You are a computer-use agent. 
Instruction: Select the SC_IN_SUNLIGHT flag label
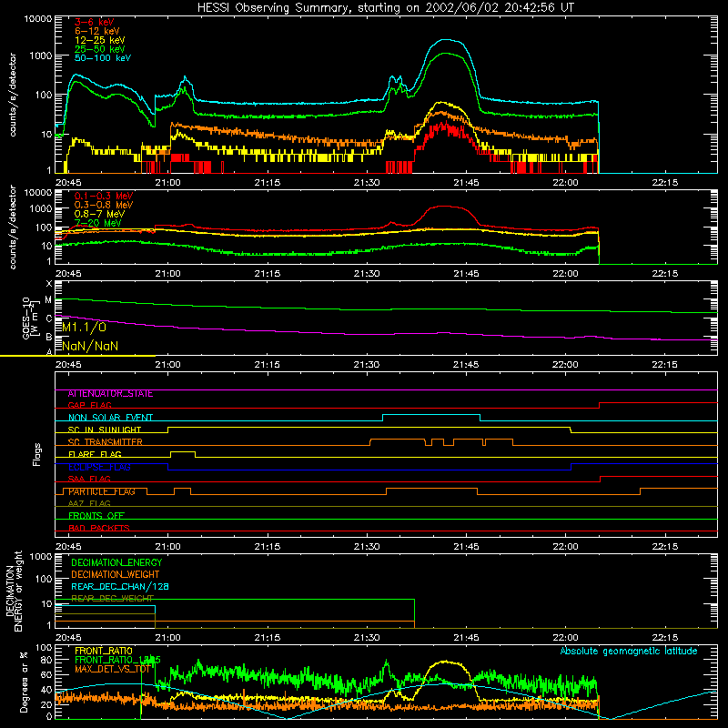click(105, 430)
